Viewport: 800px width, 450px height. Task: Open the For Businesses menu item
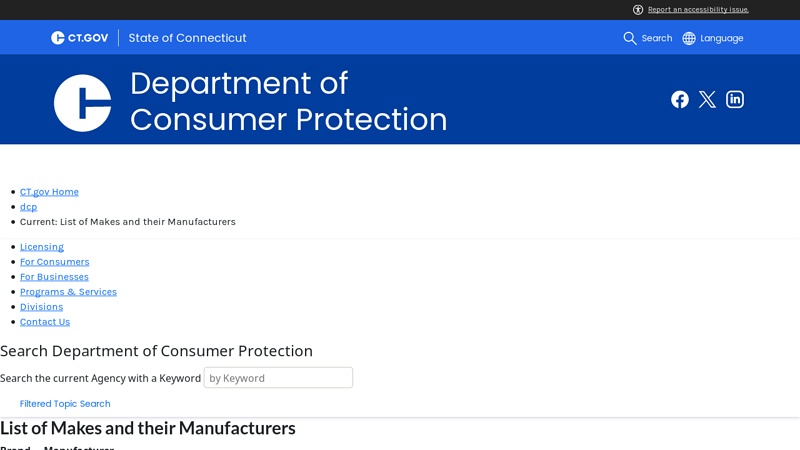click(x=54, y=277)
